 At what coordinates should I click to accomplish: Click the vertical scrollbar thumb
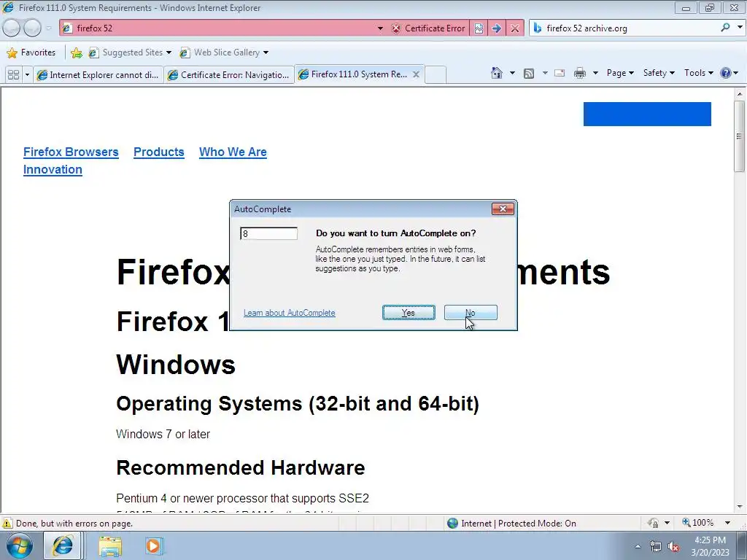740,136
